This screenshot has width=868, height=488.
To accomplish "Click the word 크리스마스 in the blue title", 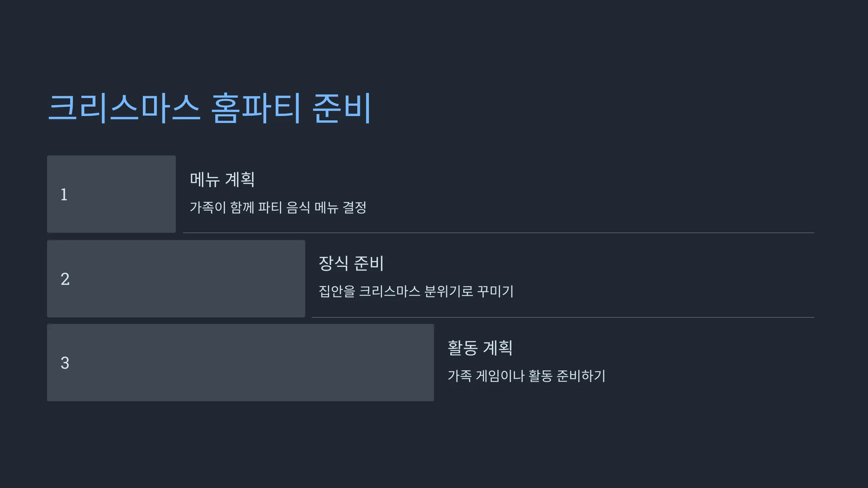I will click(x=124, y=108).
